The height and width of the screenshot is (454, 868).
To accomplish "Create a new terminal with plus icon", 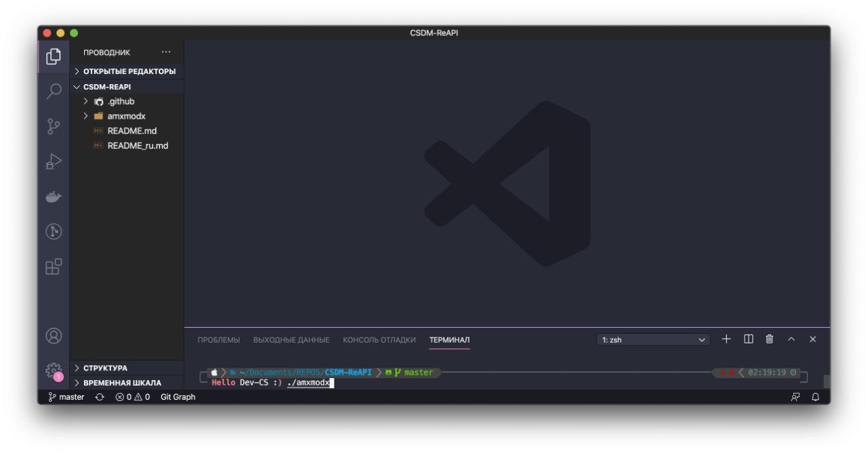I will coord(726,339).
